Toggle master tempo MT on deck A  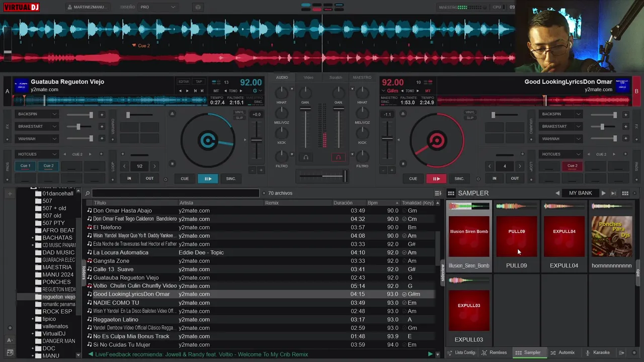[x=216, y=91]
